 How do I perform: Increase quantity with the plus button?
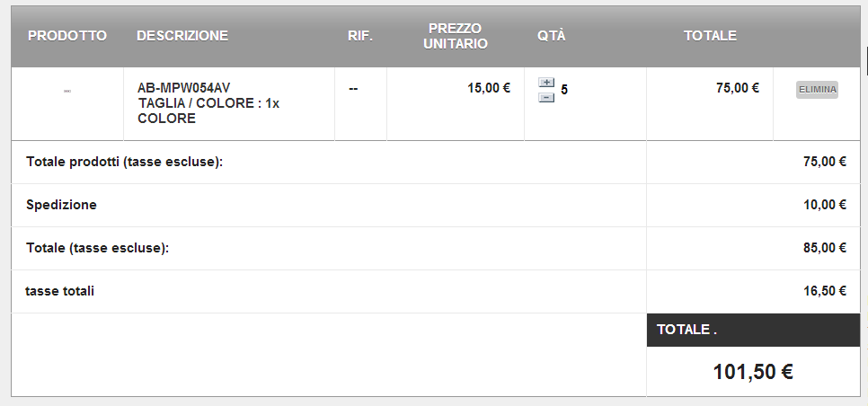[546, 83]
